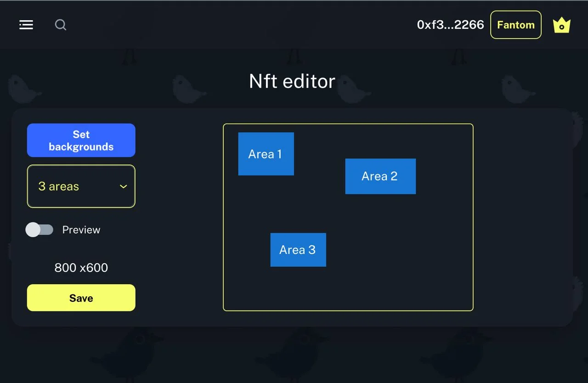The image size is (588, 383).
Task: Open the 3 areas dropdown
Action: coord(81,186)
